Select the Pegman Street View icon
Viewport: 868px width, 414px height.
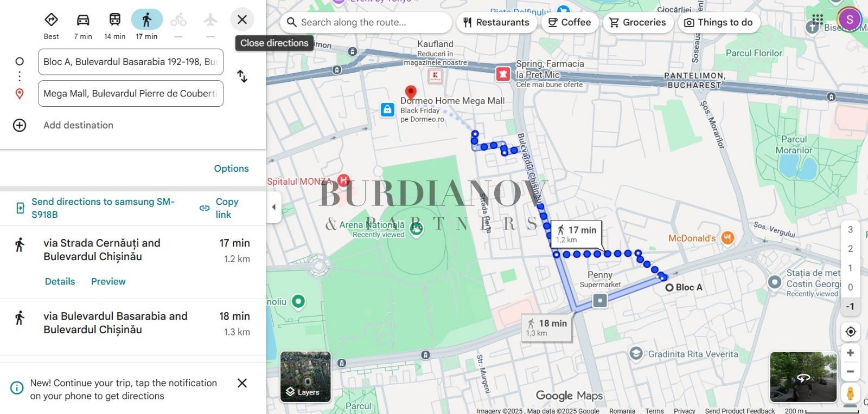click(x=851, y=392)
